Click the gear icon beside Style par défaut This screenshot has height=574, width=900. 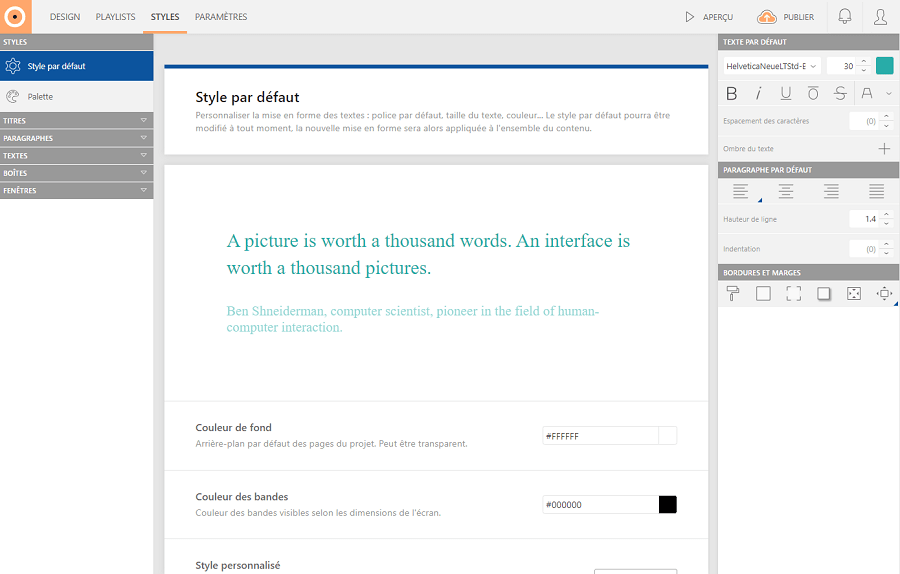(13, 66)
